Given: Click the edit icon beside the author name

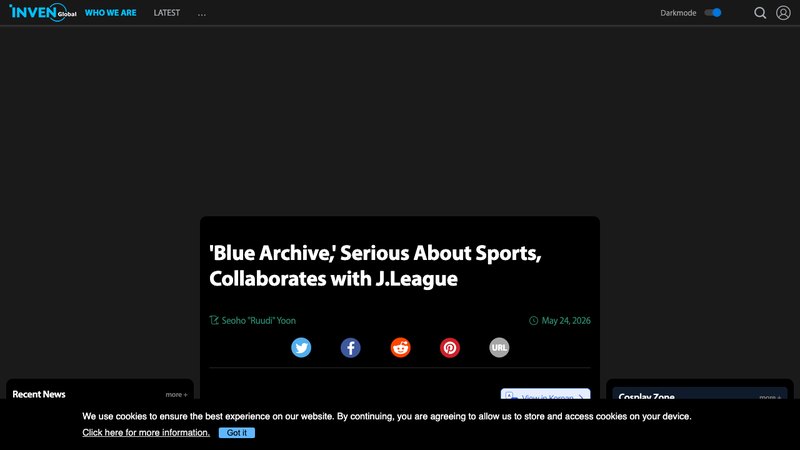Looking at the screenshot, I should pos(214,320).
